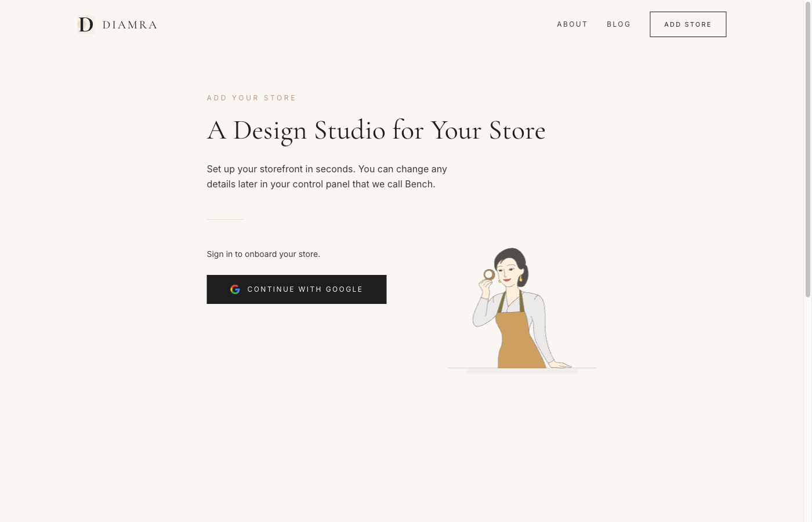Open the About page

pyautogui.click(x=572, y=24)
